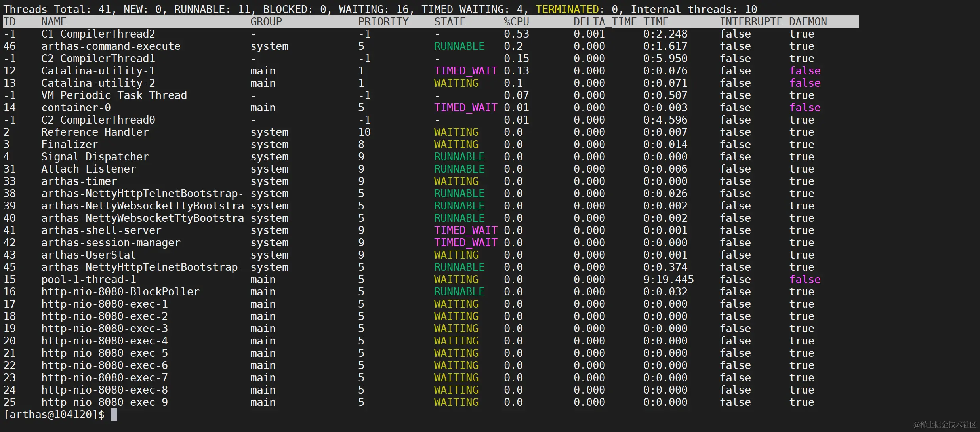Viewport: 980px width, 432px height.
Task: Click the DAEMON column header
Action: coord(808,22)
